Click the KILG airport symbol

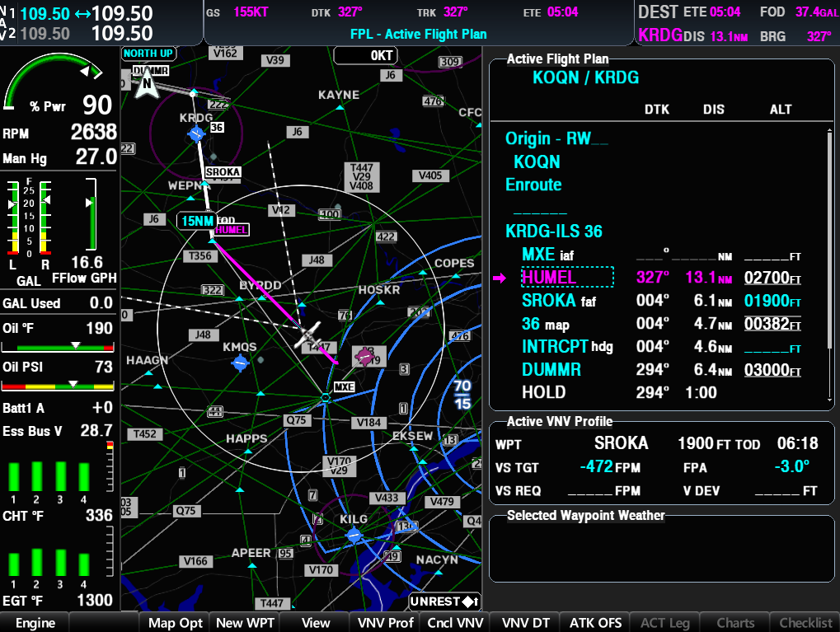(x=354, y=536)
